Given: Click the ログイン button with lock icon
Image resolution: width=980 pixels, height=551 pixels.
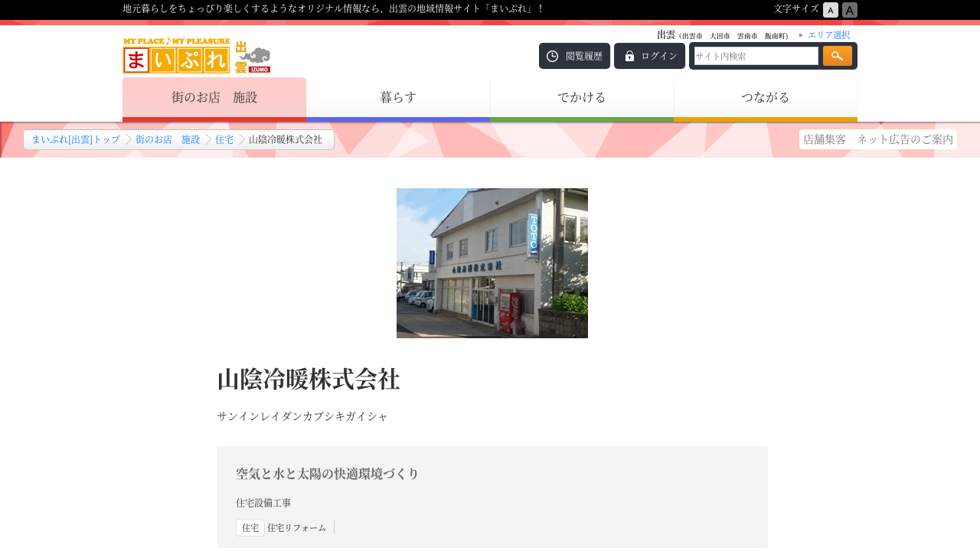Looking at the screenshot, I should [x=649, y=56].
